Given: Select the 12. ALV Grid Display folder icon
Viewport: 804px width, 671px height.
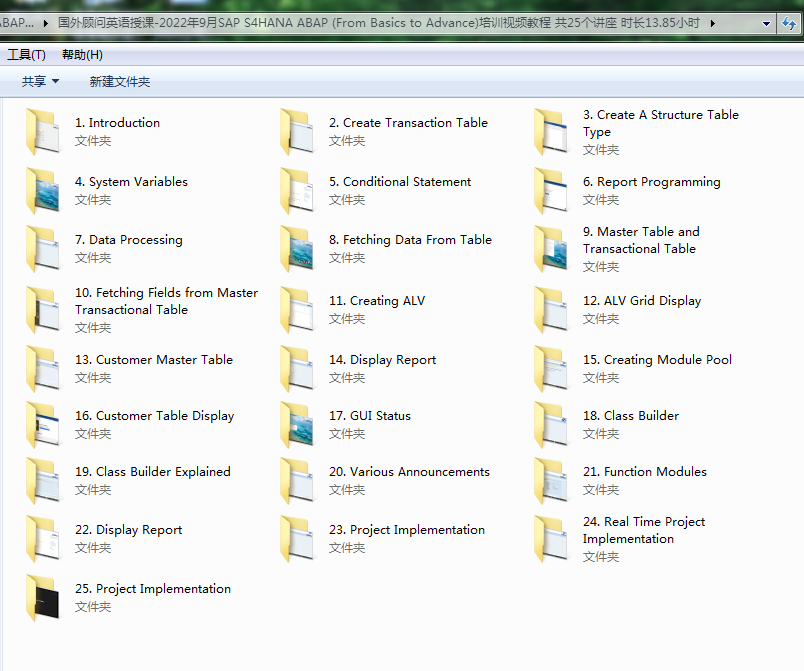Looking at the screenshot, I should [x=551, y=310].
